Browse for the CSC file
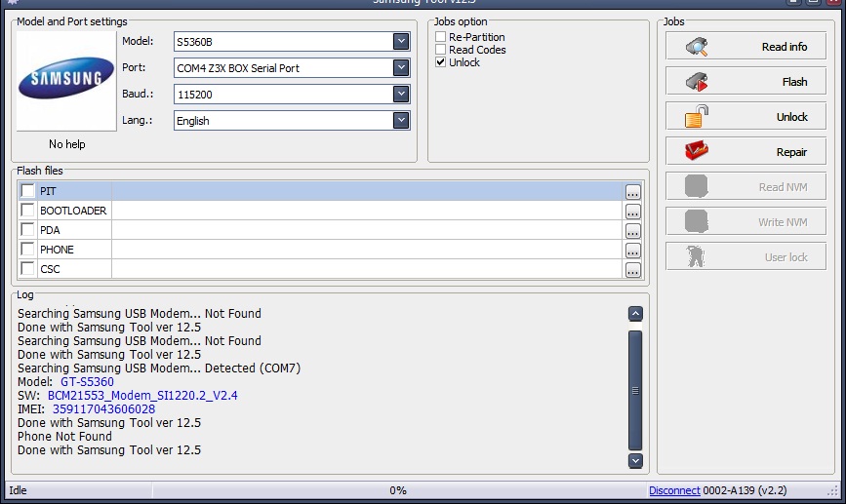 [633, 269]
